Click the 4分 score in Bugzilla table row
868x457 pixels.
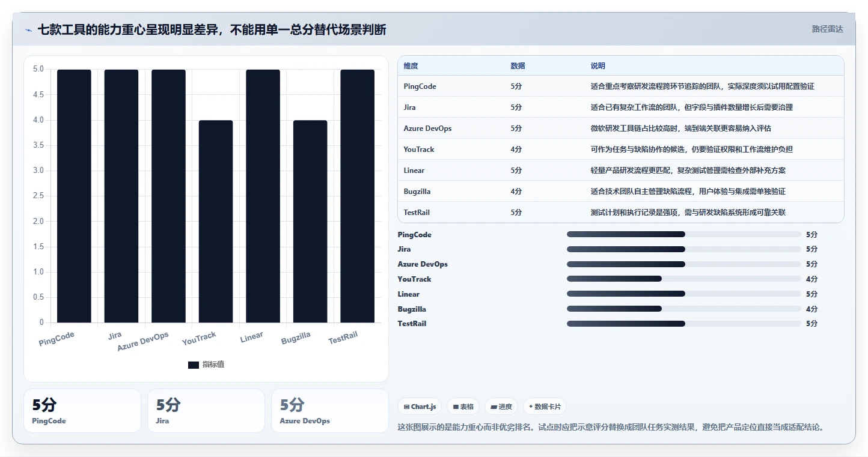(x=516, y=192)
